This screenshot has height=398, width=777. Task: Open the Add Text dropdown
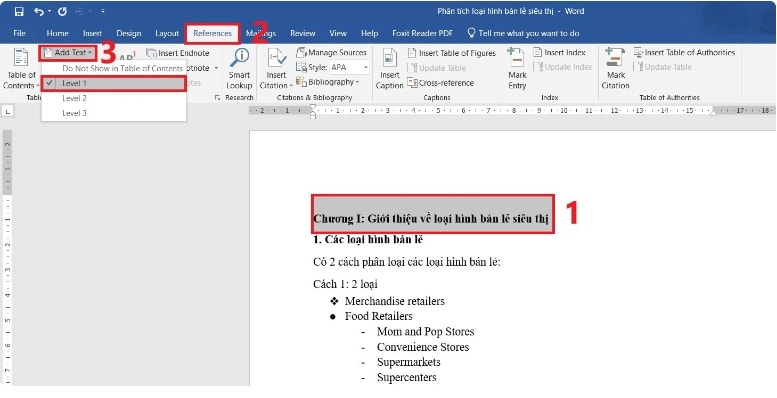(68, 53)
